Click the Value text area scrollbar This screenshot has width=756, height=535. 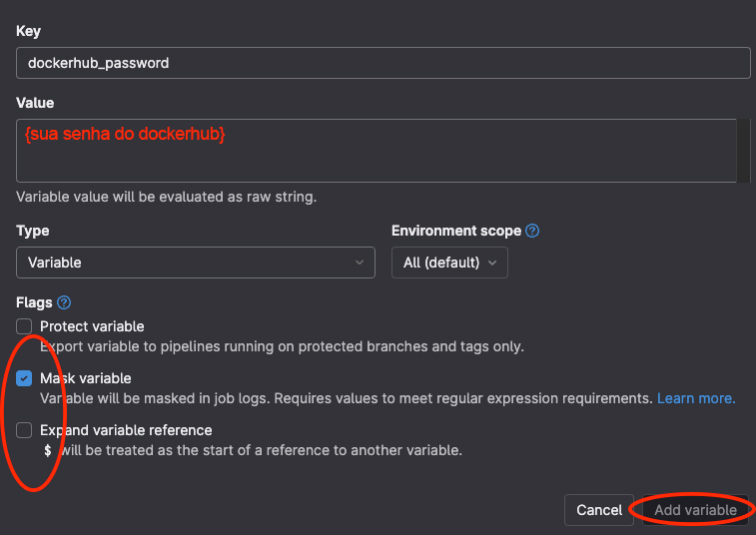743,151
